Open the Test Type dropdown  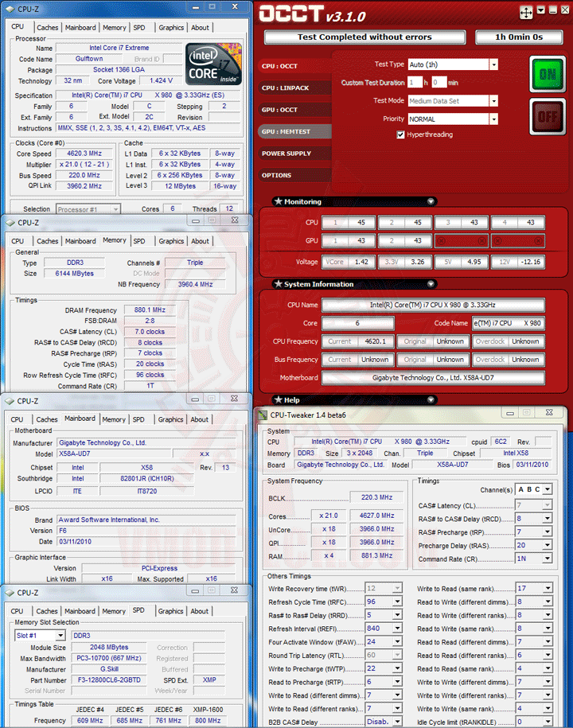click(493, 64)
